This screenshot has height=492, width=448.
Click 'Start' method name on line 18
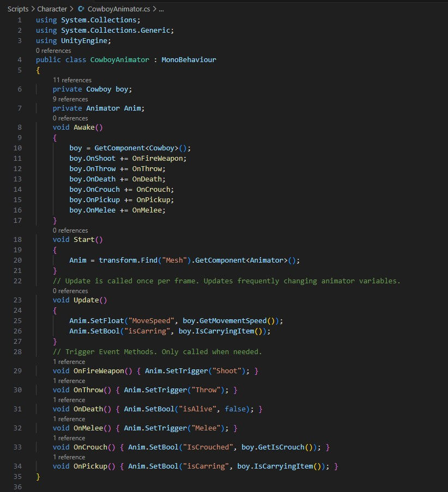[x=84, y=240]
